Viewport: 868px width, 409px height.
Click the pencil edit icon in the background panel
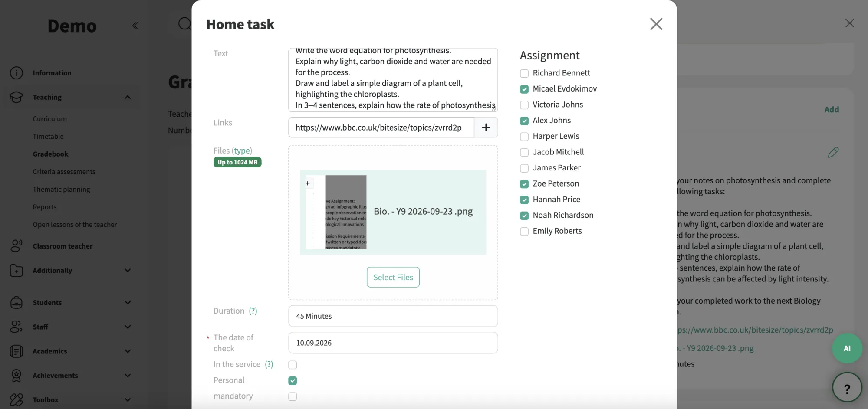tap(833, 152)
